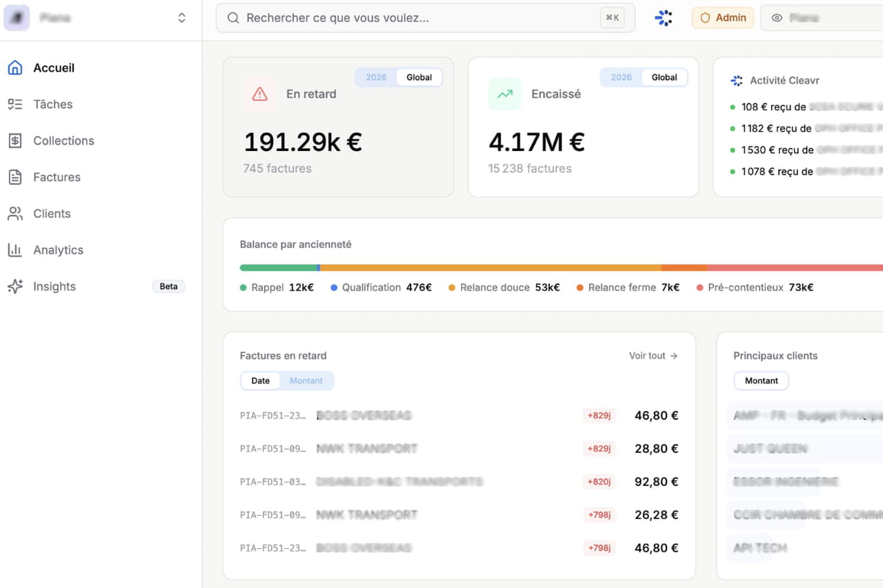
Task: Click the red Pré-contentieux bar segment
Action: pos(795,267)
